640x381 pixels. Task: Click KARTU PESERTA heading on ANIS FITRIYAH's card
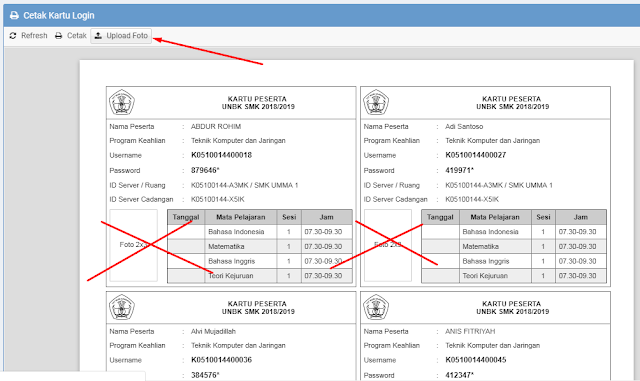point(511,303)
